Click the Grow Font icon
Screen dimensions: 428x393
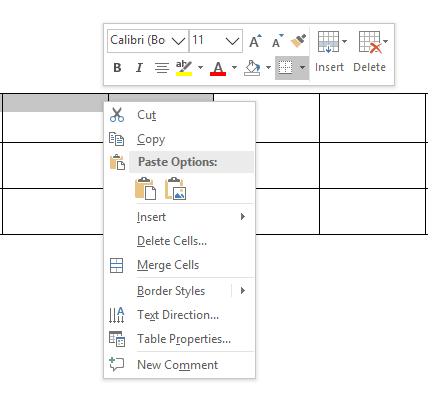(x=255, y=41)
